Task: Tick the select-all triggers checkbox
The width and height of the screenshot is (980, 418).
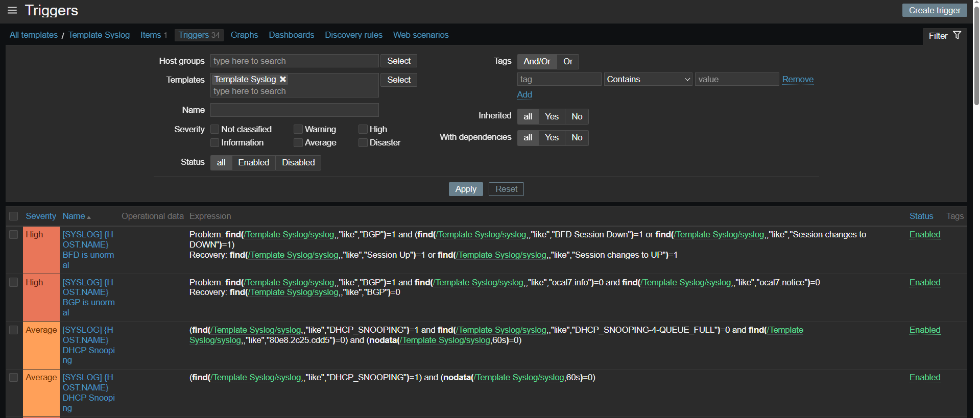Action: click(x=14, y=216)
